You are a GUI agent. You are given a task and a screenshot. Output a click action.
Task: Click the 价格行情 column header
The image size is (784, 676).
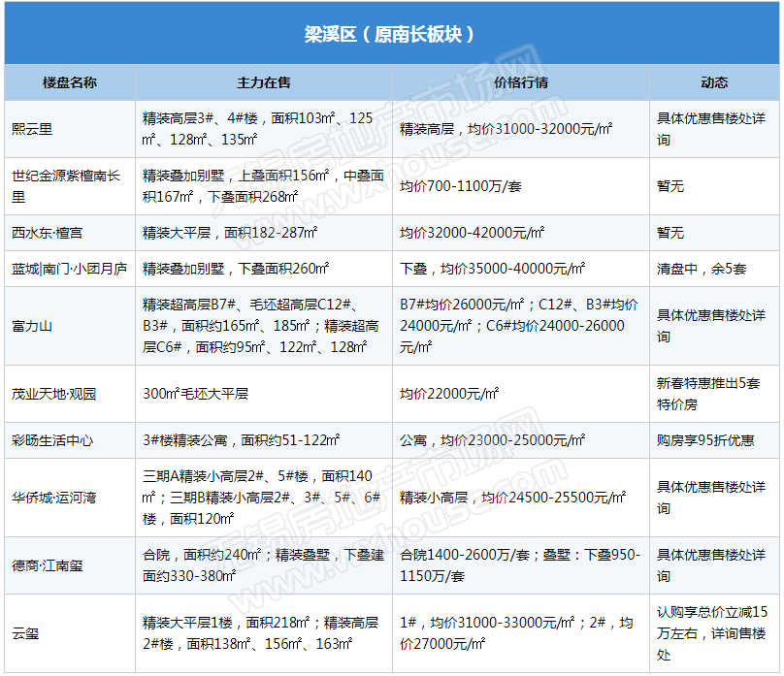pyautogui.click(x=521, y=82)
